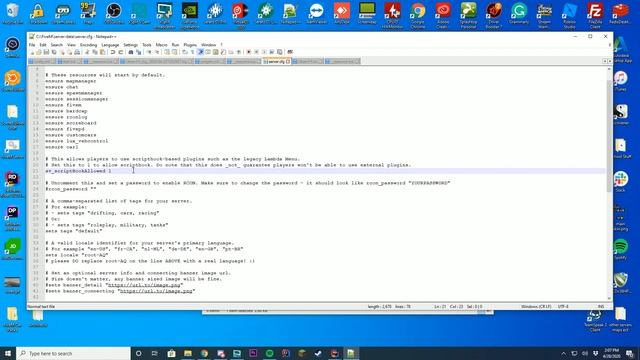Save server.cfg using the Save toolbar icon
Image resolution: width=640 pixels, height=360 pixels.
click(46, 52)
